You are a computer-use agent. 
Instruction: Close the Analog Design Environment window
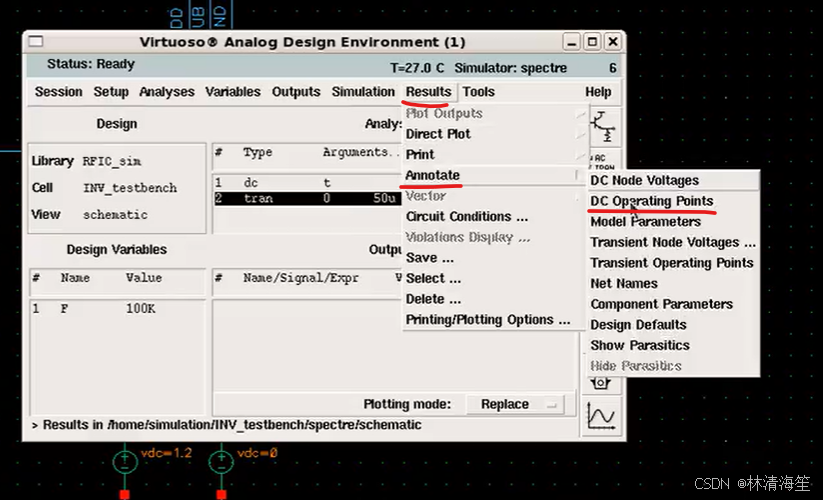[613, 41]
